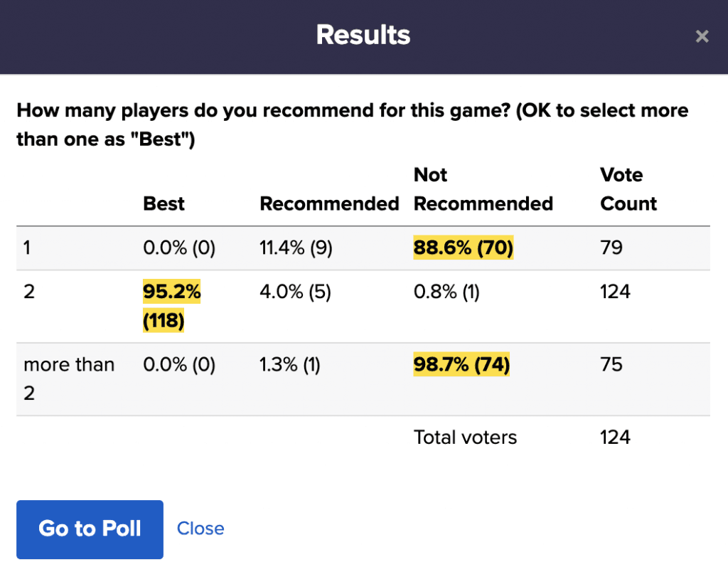Screen dimensions: 728x562
Task: Click the 1.3% (1) recommended cell
Action: point(290,365)
